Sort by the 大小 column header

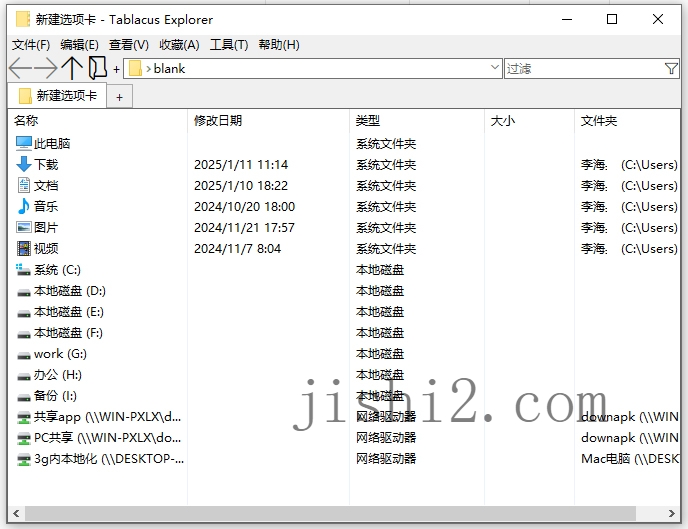coord(530,121)
